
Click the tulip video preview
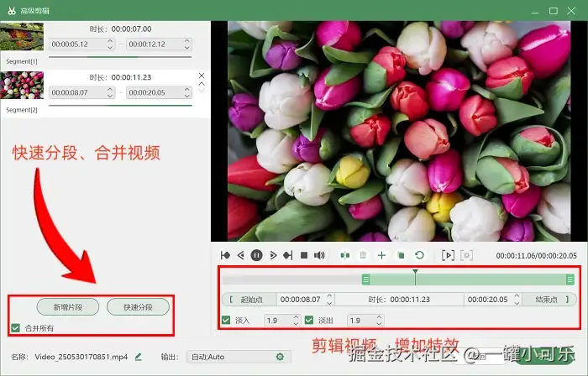click(399, 131)
